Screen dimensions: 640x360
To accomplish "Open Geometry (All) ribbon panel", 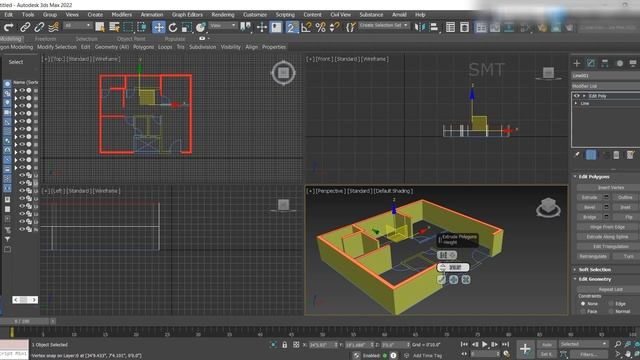I will pyautogui.click(x=112, y=47).
